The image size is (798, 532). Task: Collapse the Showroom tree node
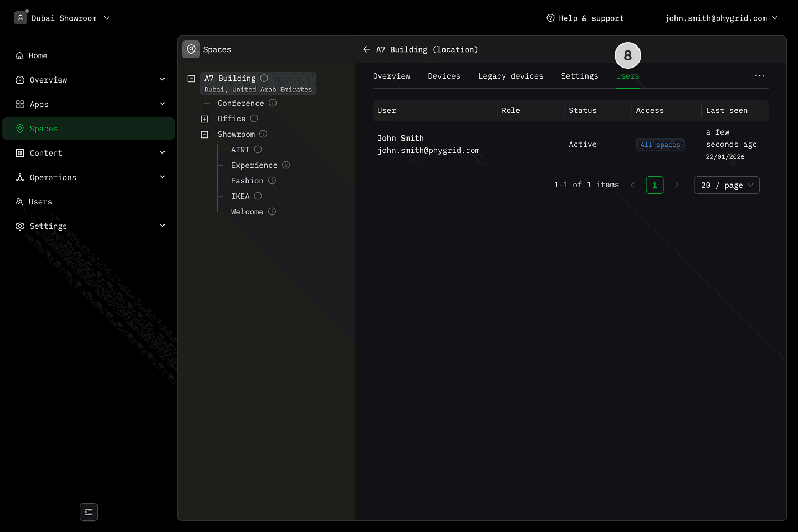pyautogui.click(x=204, y=135)
